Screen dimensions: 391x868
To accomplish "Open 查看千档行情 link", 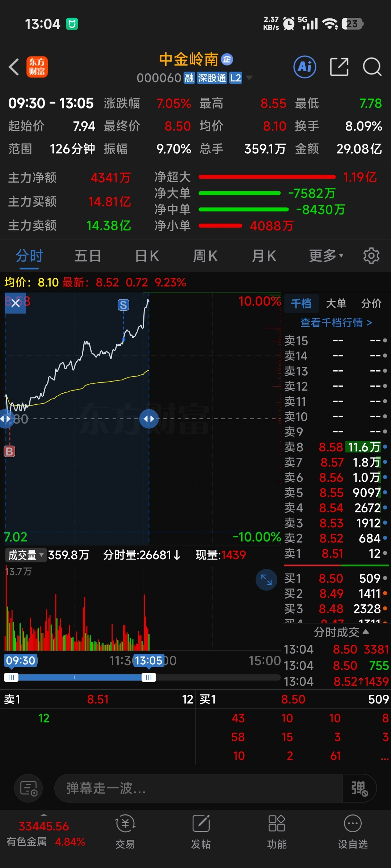I will 336,322.
